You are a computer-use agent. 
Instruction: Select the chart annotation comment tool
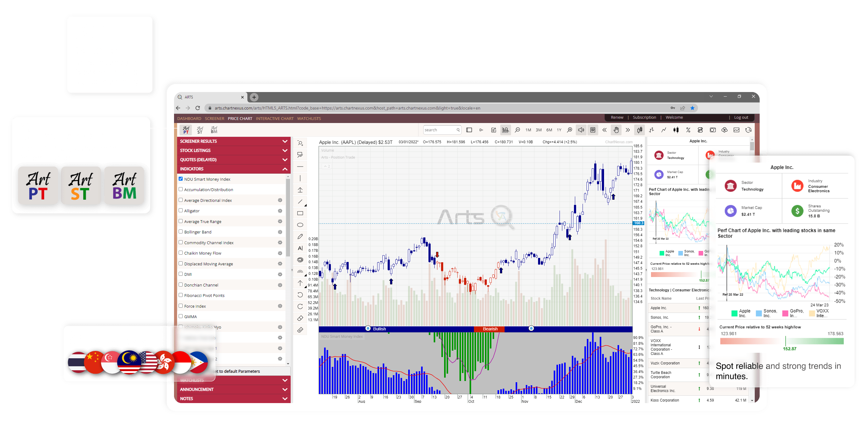point(300,155)
